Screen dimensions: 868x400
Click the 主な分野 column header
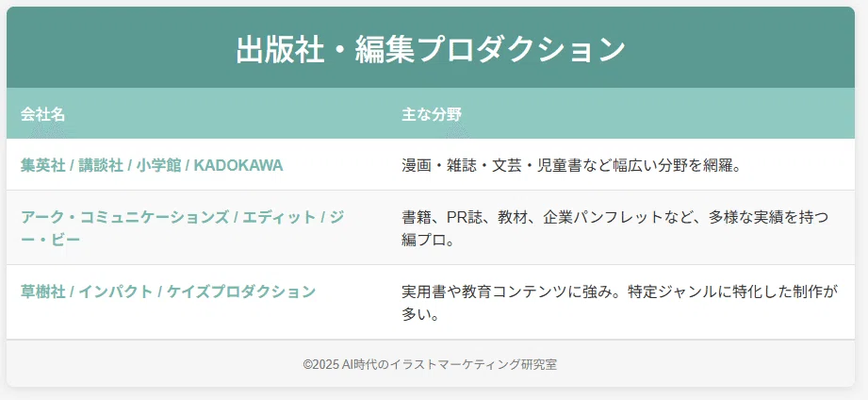[432, 115]
